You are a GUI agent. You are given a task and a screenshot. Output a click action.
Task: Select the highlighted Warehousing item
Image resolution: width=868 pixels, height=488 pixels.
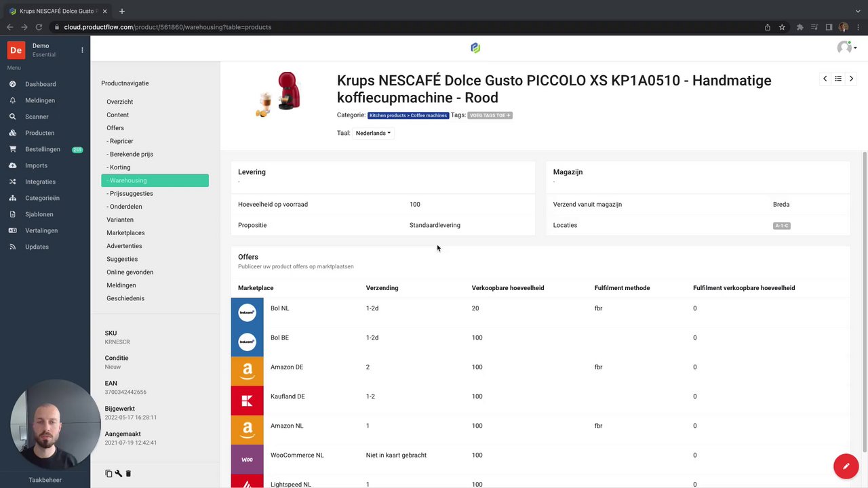155,180
